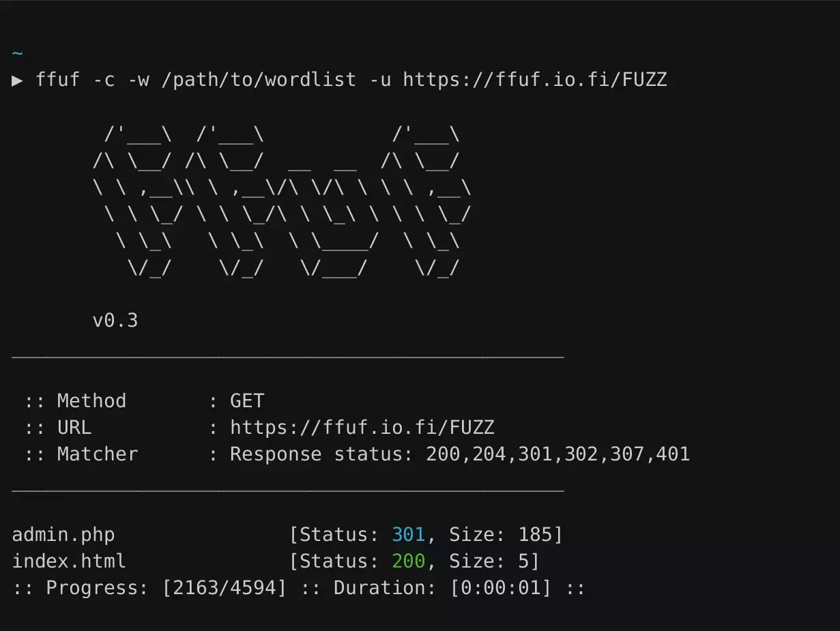Click the Progress counter 2163/4594
Viewport: 840px width, 631px height.
click(x=225, y=588)
